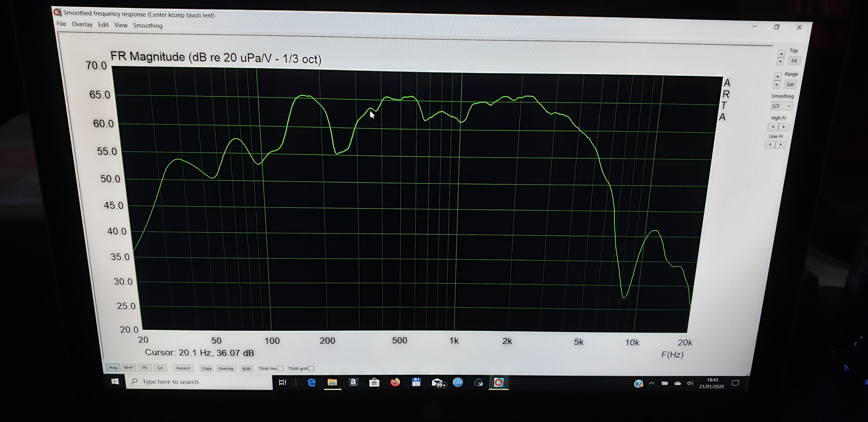Open the File menu
Screen dimensions: 868x422
coord(61,24)
